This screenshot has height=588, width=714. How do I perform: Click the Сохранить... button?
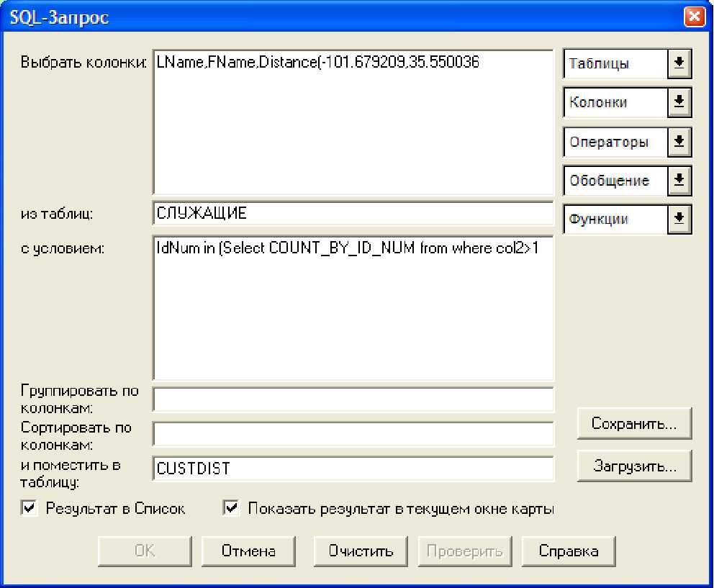[633, 424]
